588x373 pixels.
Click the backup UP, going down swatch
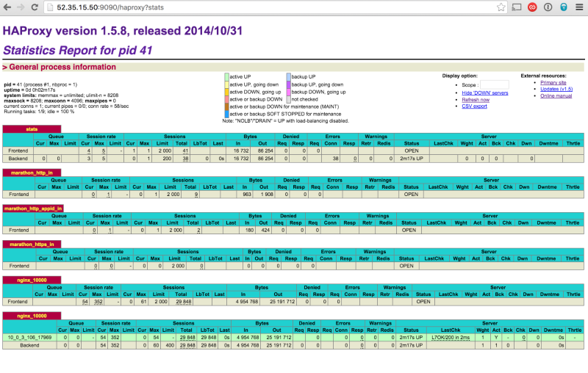coord(289,84)
